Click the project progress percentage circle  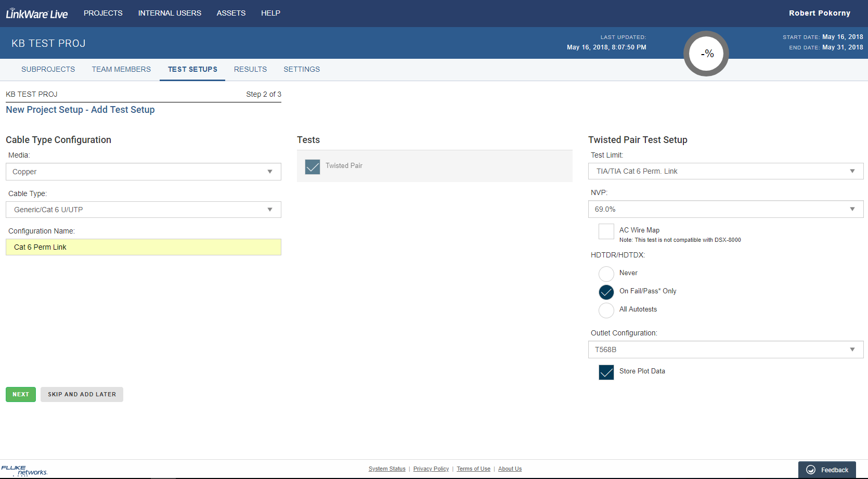706,54
